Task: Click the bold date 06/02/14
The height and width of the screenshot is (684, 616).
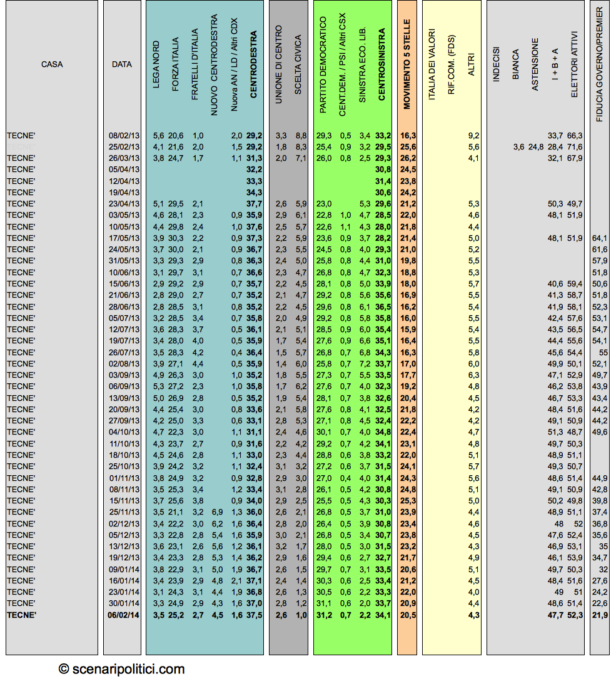Action: pyautogui.click(x=123, y=615)
